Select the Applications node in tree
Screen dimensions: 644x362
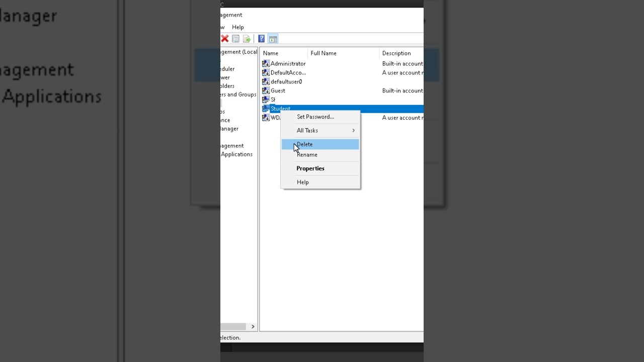pyautogui.click(x=236, y=154)
